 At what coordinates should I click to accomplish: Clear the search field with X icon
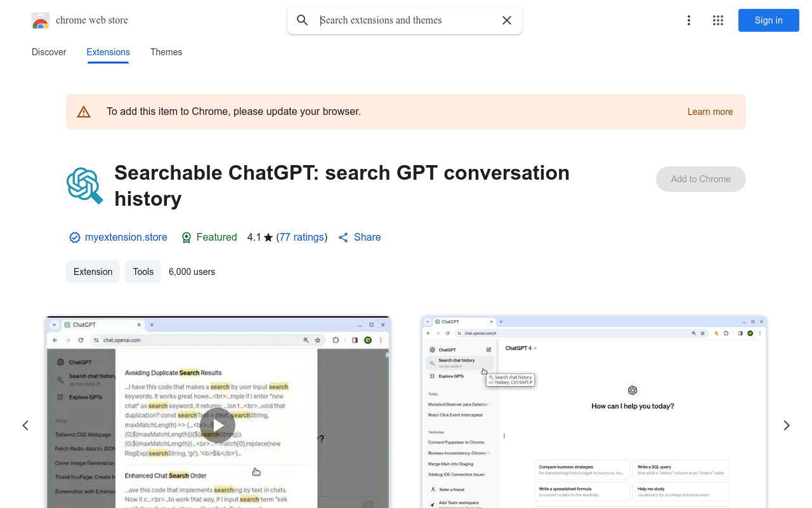click(x=507, y=20)
